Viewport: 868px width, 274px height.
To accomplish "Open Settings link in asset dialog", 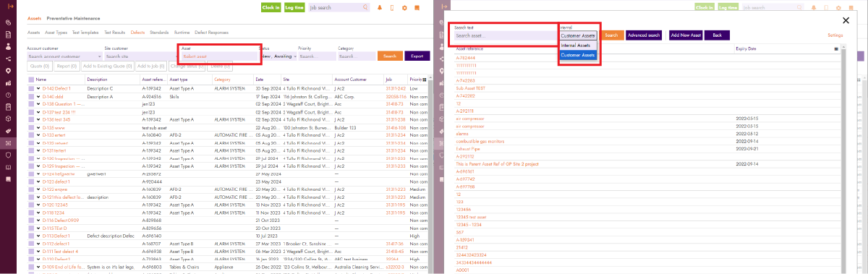I will click(x=835, y=35).
